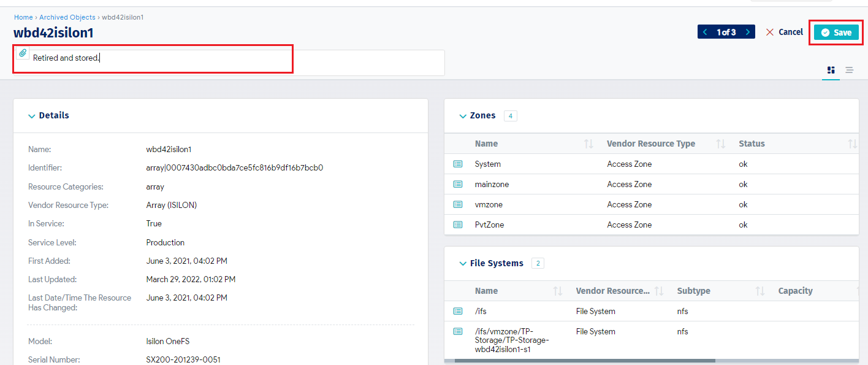Click the Zones count badge 4
Image resolution: width=868 pixels, height=365 pixels.
pyautogui.click(x=510, y=115)
